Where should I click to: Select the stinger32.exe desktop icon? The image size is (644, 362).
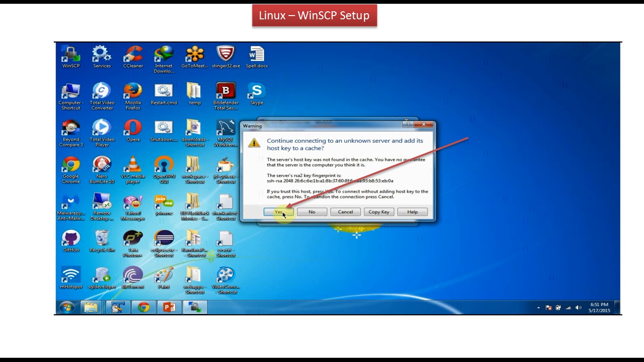click(226, 57)
